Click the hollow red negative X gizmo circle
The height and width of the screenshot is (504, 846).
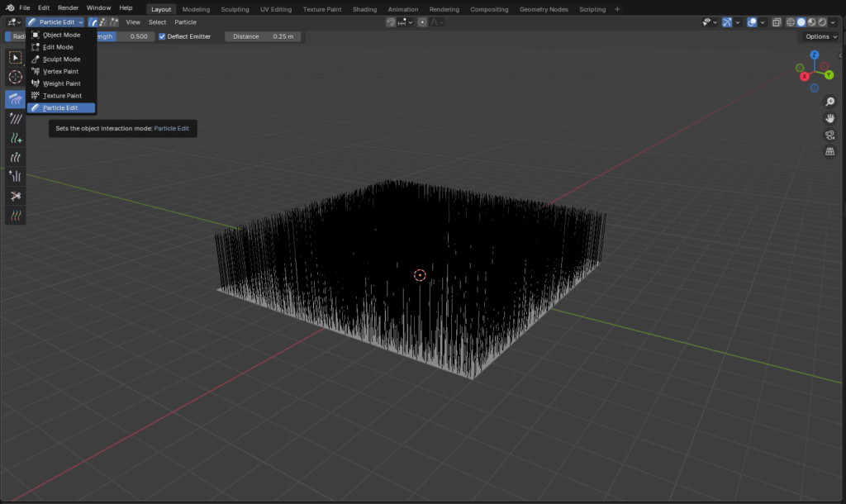tap(825, 66)
